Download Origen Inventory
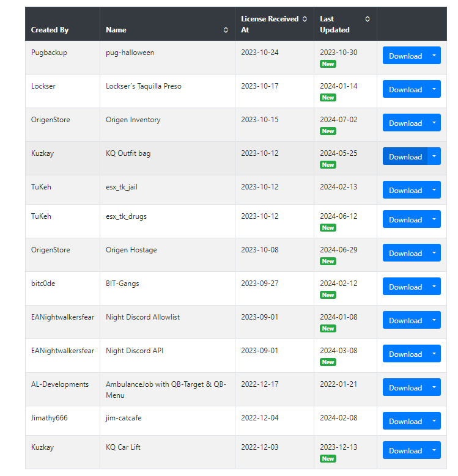458x476 pixels. pos(405,123)
